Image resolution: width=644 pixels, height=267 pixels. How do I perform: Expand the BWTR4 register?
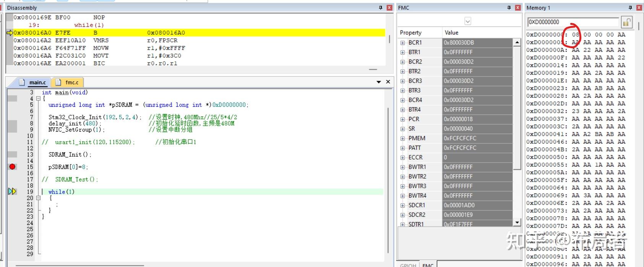[x=403, y=195]
